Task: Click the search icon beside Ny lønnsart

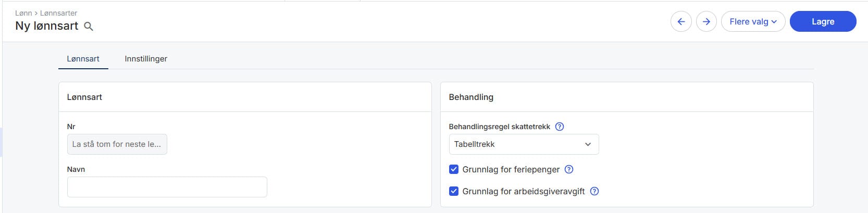Action: (89, 27)
